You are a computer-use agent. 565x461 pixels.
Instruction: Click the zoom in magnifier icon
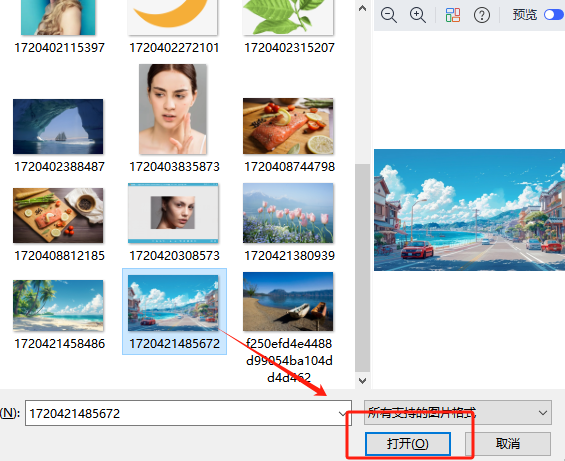click(x=418, y=15)
